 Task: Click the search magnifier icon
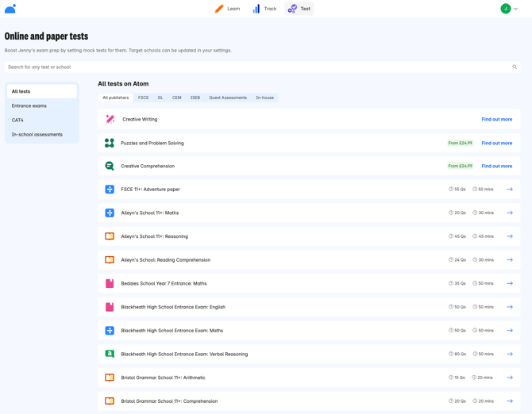[515, 67]
